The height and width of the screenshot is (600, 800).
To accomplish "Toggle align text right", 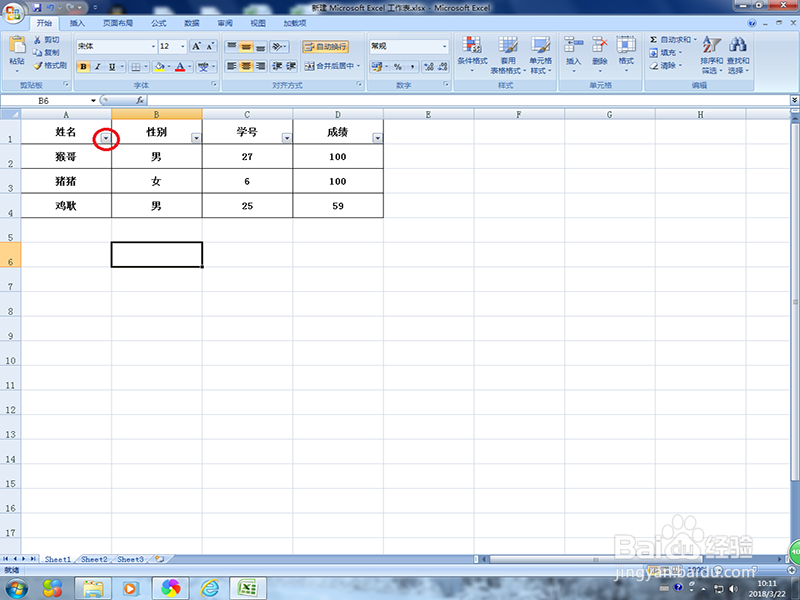I will [260, 66].
